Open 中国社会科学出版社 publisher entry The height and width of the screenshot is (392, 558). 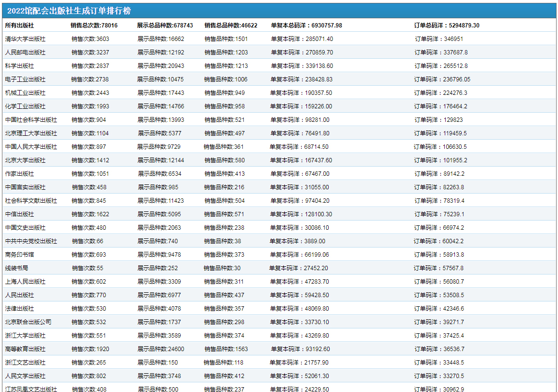(x=31, y=120)
